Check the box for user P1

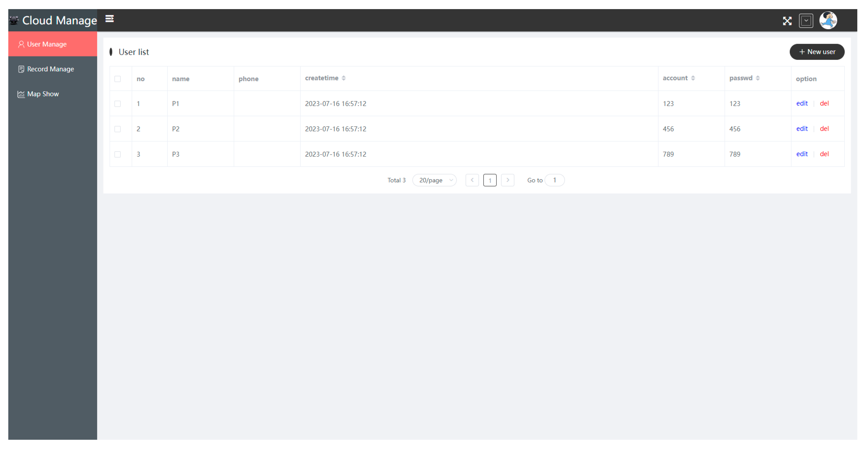pos(118,104)
